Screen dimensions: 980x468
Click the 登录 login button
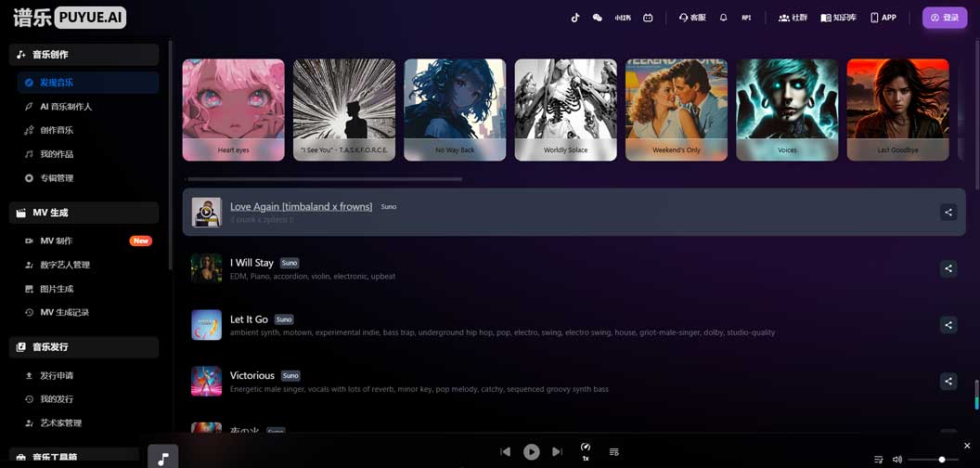click(944, 18)
